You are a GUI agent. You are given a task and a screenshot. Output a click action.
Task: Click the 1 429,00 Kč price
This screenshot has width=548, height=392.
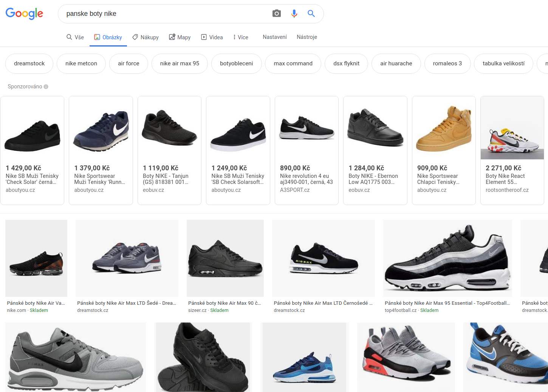[23, 168]
